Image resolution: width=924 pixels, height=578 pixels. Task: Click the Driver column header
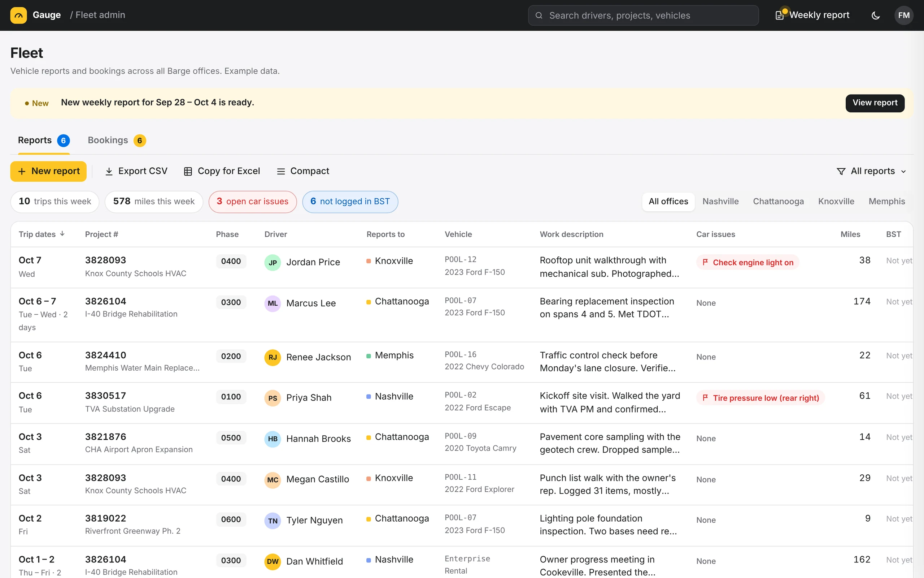point(276,234)
